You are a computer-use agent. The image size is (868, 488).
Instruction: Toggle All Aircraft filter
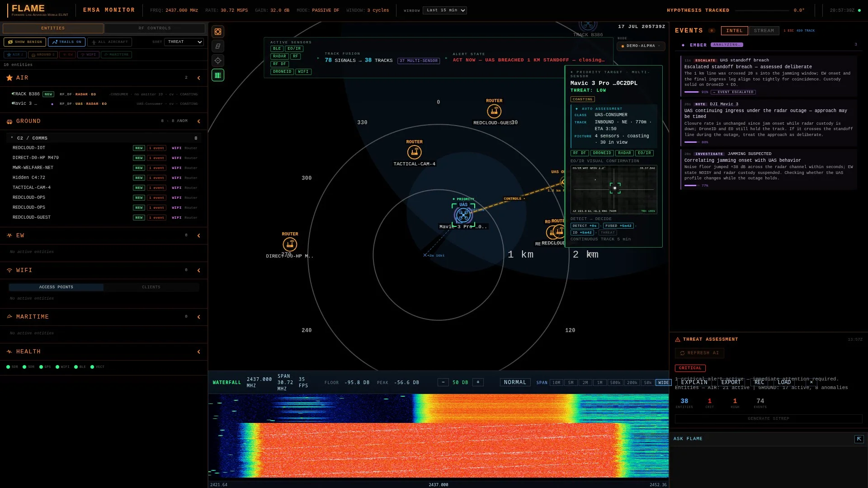109,42
